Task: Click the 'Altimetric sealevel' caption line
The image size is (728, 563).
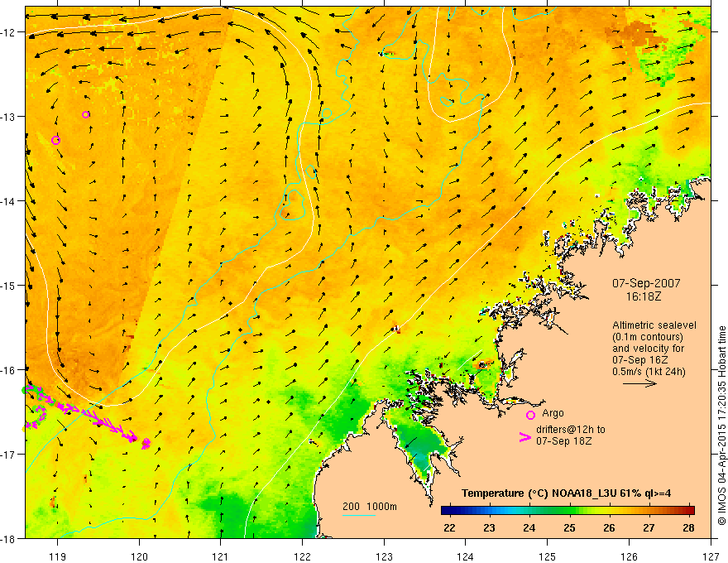Action: point(654,325)
